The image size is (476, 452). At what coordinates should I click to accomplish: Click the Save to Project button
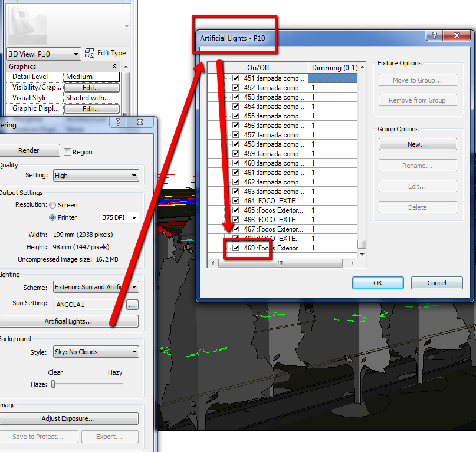[x=38, y=437]
